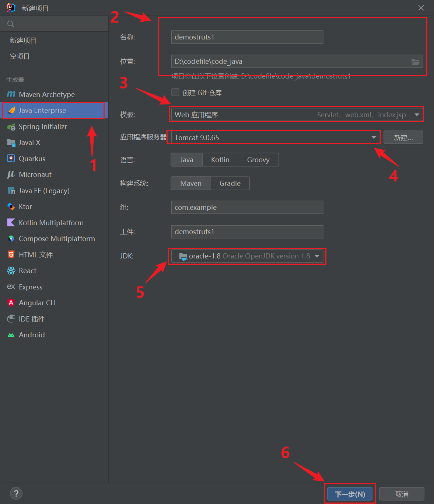Click the Android robot icon
This screenshot has width=434, height=504.
click(x=11, y=335)
